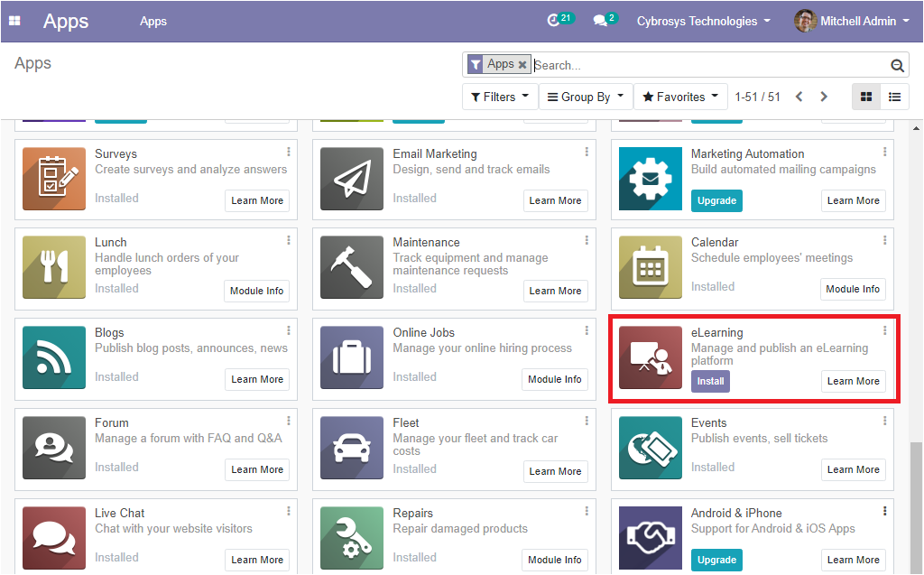Open the Calendar card options menu
The height and width of the screenshot is (575, 924).
coord(884,241)
